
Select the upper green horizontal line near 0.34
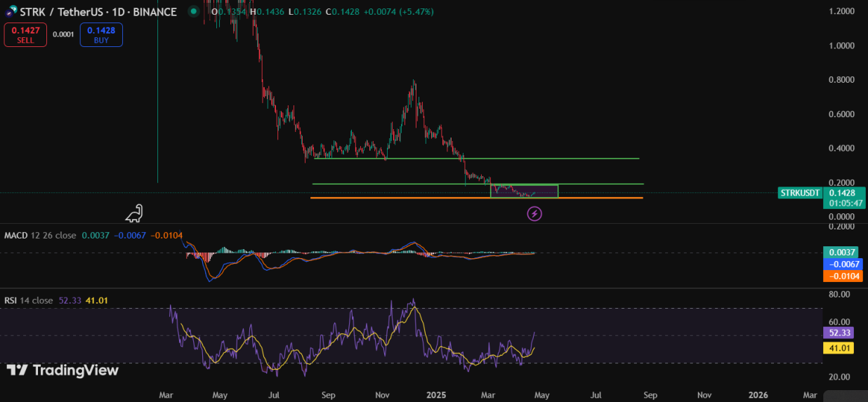pyautogui.click(x=476, y=159)
